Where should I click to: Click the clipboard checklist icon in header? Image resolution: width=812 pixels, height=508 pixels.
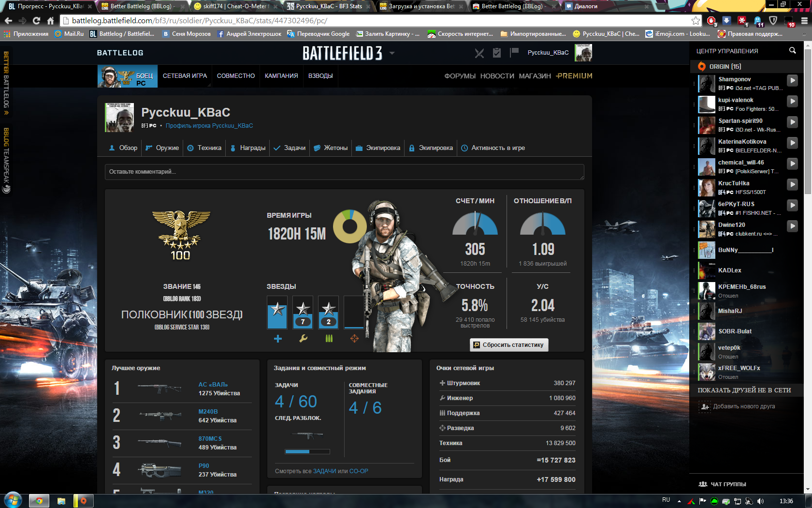pyautogui.click(x=497, y=53)
